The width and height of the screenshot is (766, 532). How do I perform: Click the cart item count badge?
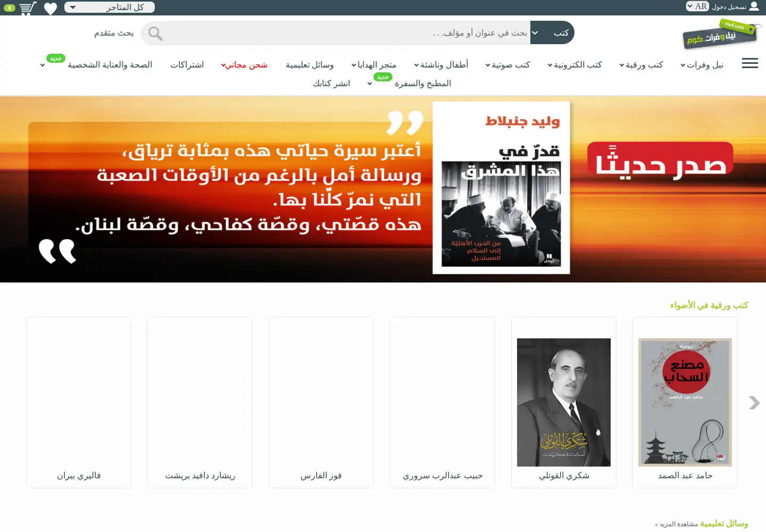point(10,8)
